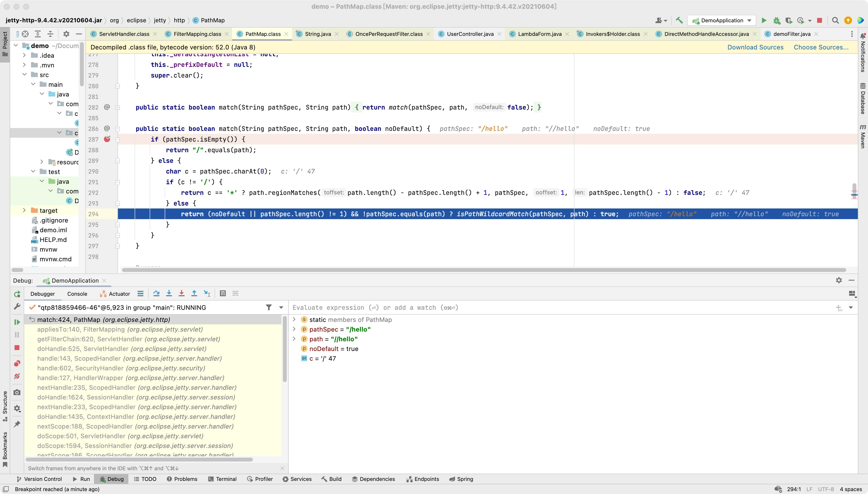Open the Version Control tool window
Viewport: 868px width, 494px height.
39,479
